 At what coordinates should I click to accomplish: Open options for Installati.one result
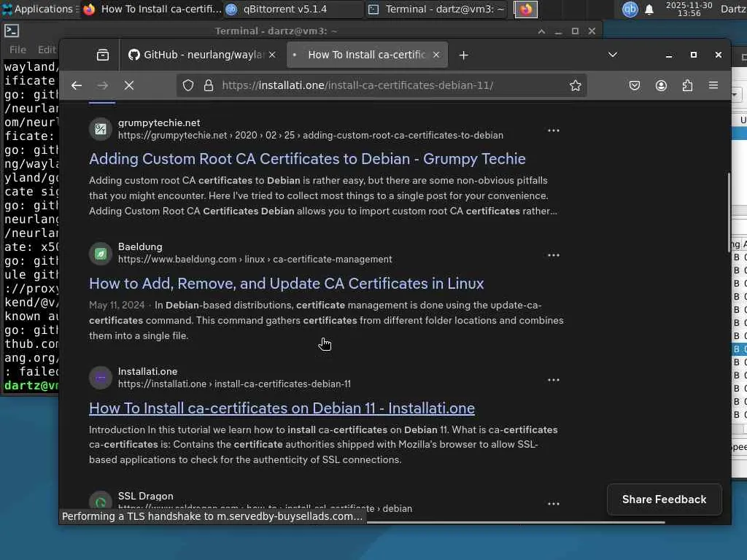tap(553, 380)
